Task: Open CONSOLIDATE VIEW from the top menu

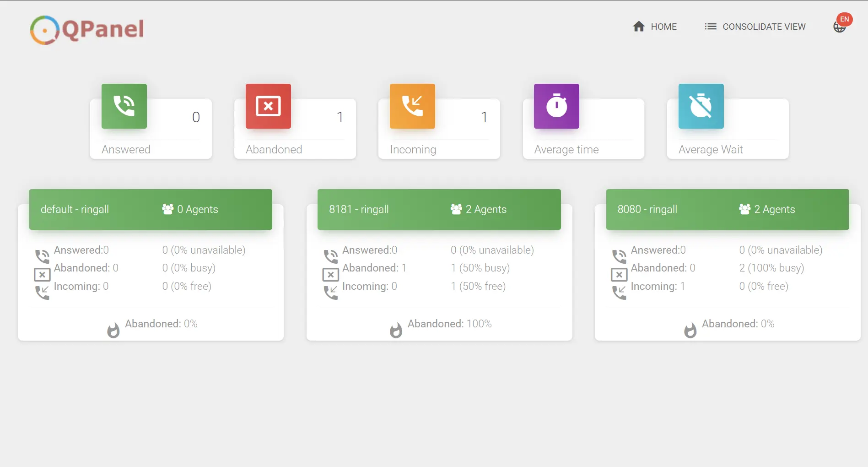Action: click(x=764, y=27)
